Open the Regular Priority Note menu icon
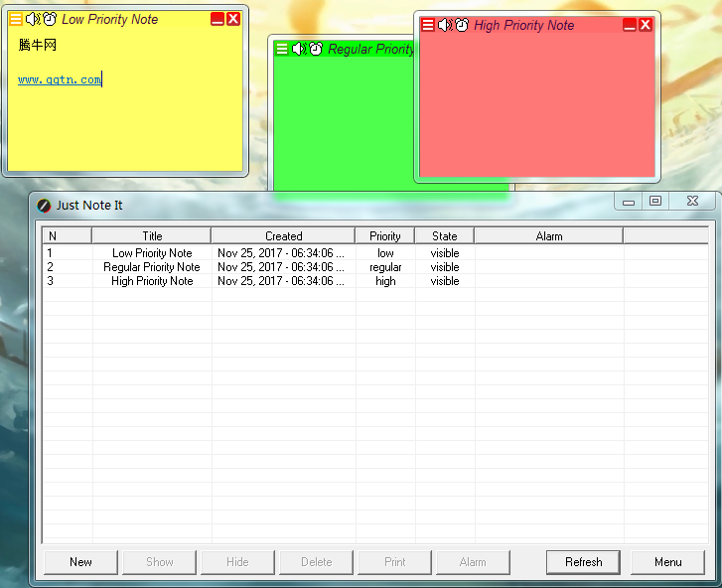The image size is (722, 588). pos(282,49)
